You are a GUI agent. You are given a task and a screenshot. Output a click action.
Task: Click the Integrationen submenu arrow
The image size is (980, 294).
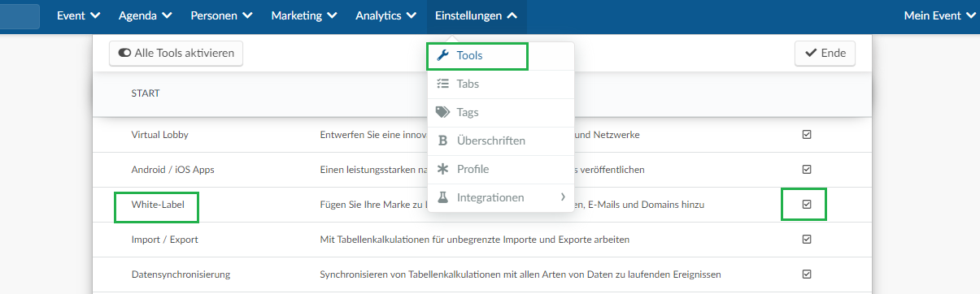(563, 197)
